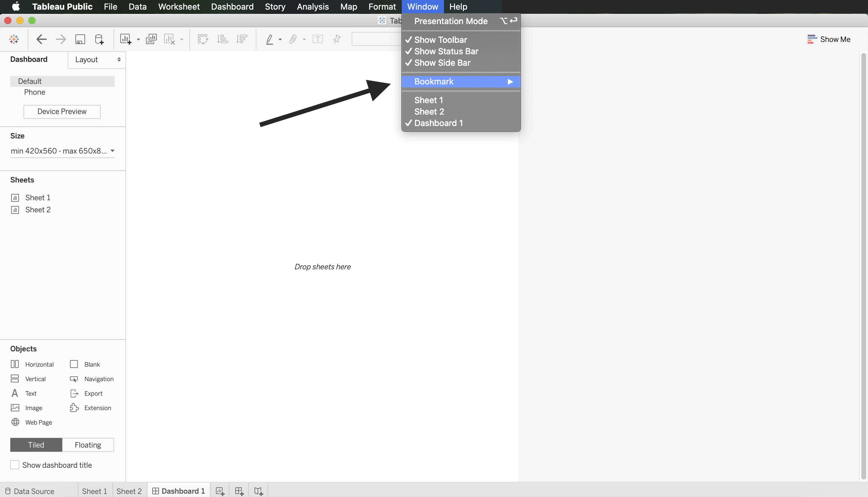
Task: Click the Tableau start page logo icon
Action: tap(14, 39)
